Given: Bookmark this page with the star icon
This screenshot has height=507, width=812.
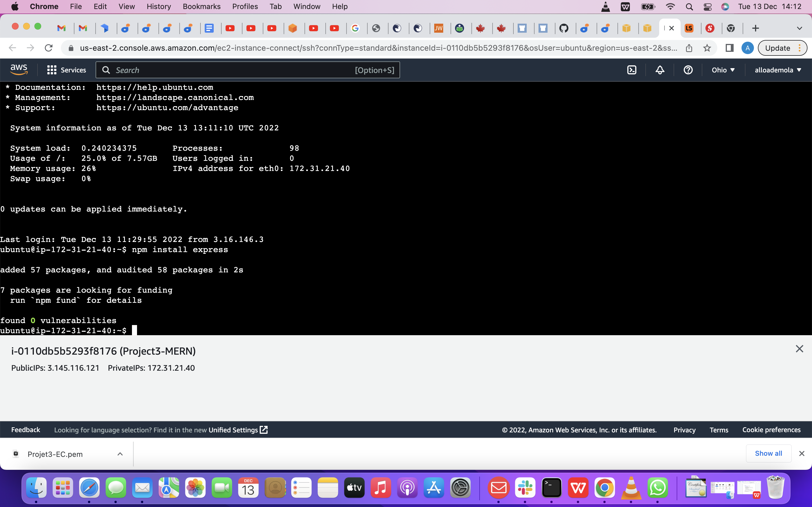Looking at the screenshot, I should 707,48.
